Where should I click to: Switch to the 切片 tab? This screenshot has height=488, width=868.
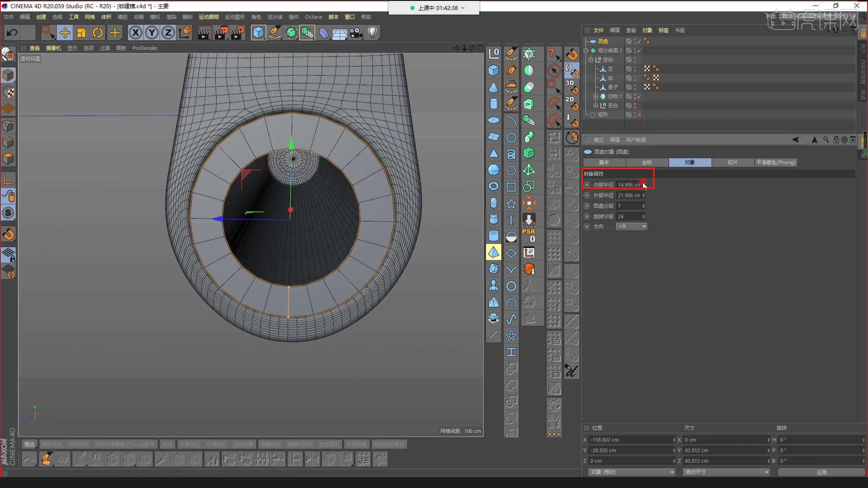pyautogui.click(x=733, y=162)
